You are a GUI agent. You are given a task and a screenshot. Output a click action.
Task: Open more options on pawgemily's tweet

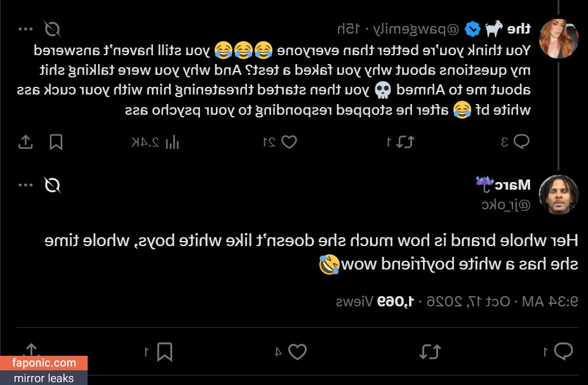[25, 29]
